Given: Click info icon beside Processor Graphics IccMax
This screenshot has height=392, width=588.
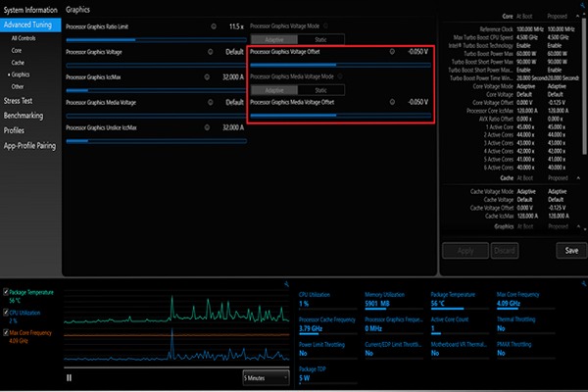Looking at the screenshot, I should 207,76.
